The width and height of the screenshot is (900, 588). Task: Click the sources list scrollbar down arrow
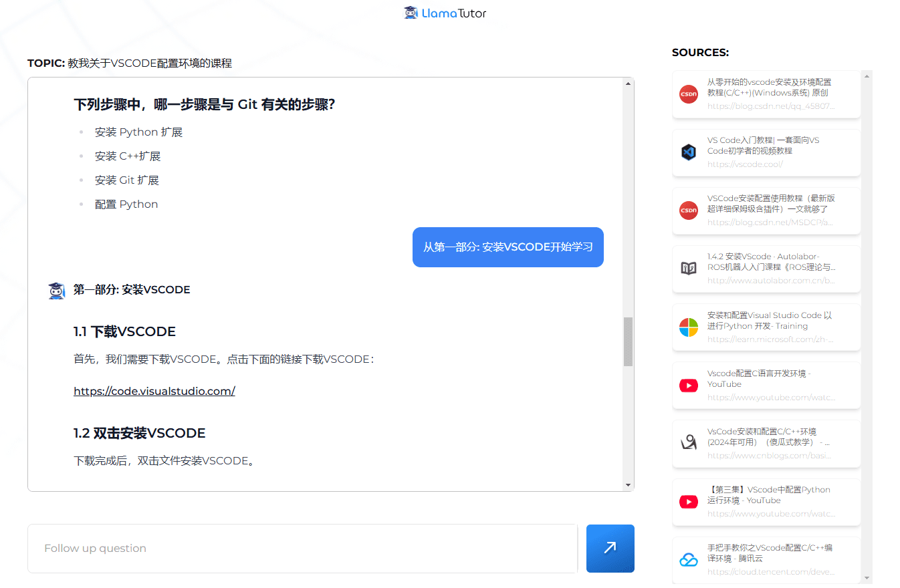[x=867, y=578]
